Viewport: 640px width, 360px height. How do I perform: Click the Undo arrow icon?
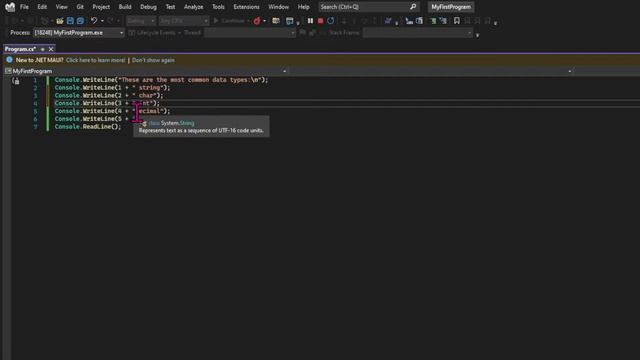(94, 21)
